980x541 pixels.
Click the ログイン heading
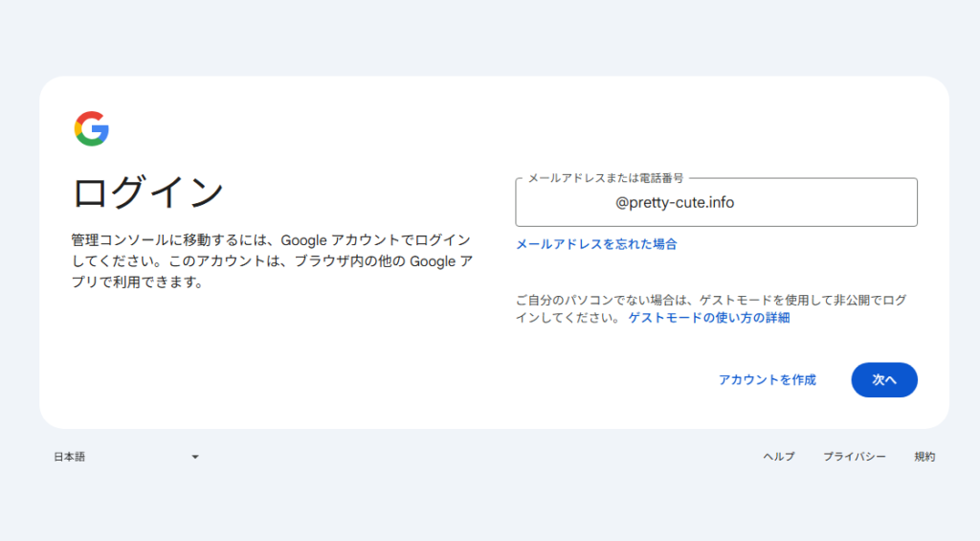(148, 192)
